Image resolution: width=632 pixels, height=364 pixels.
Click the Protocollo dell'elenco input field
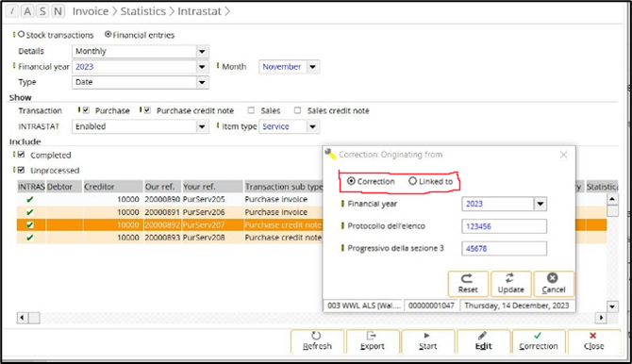[505, 226]
